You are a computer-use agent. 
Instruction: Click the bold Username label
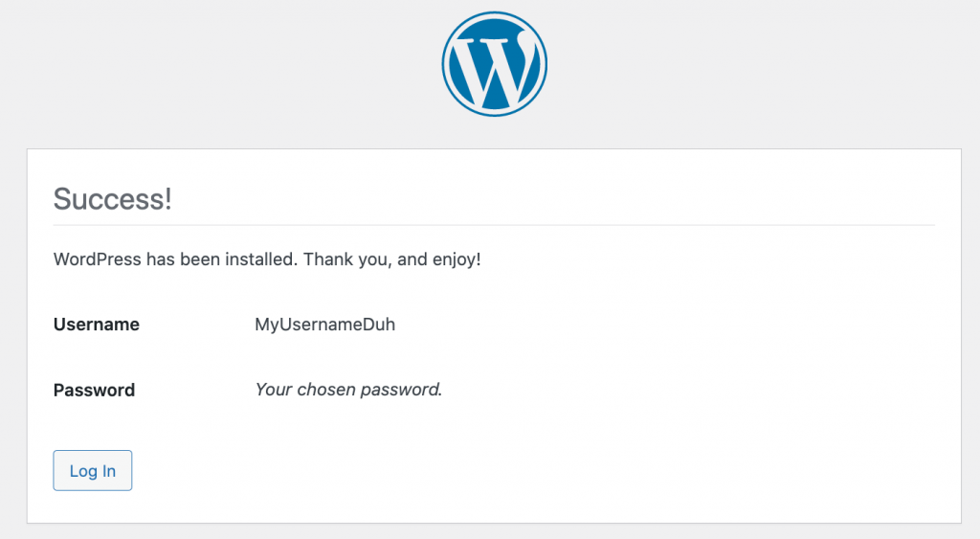coord(96,325)
